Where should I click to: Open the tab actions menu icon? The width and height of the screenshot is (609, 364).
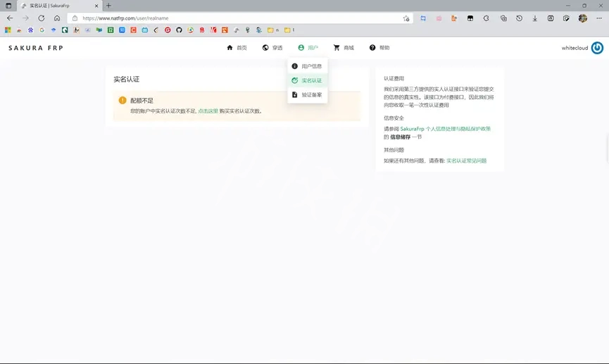(8, 6)
